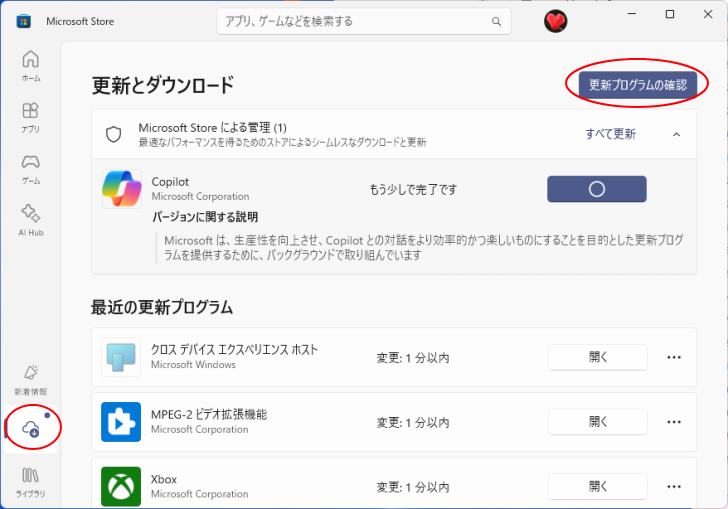Click the Microsoft Store による管理 (1) header text

pyautogui.click(x=212, y=128)
